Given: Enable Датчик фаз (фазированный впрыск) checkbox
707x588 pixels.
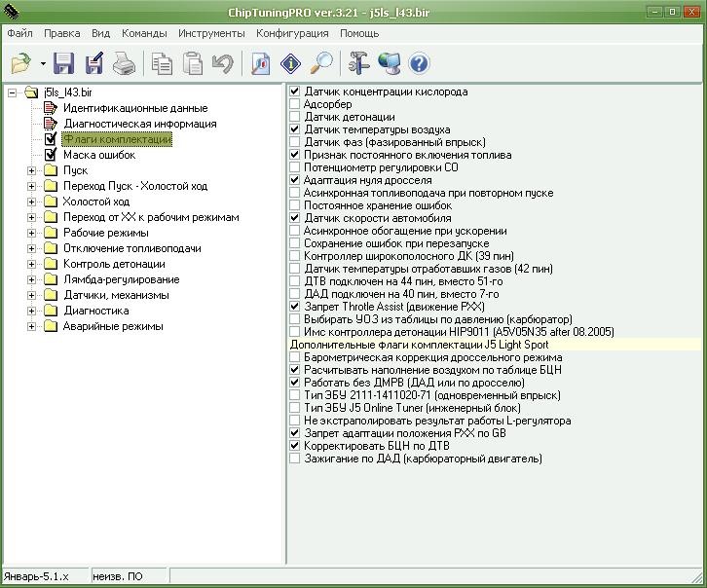Looking at the screenshot, I should pyautogui.click(x=295, y=142).
